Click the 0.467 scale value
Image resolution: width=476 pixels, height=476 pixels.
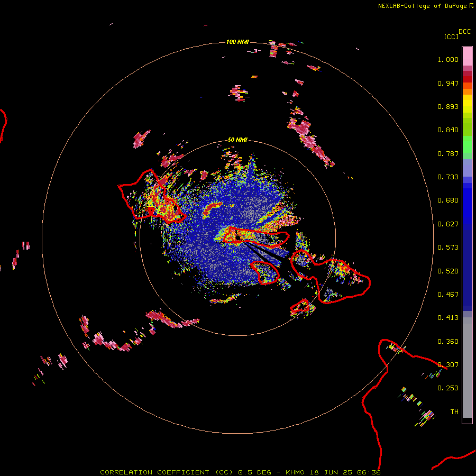coord(448,295)
